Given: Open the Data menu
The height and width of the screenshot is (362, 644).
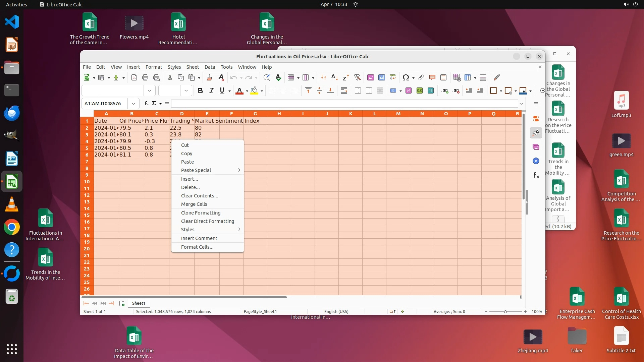Looking at the screenshot, I should click(210, 67).
